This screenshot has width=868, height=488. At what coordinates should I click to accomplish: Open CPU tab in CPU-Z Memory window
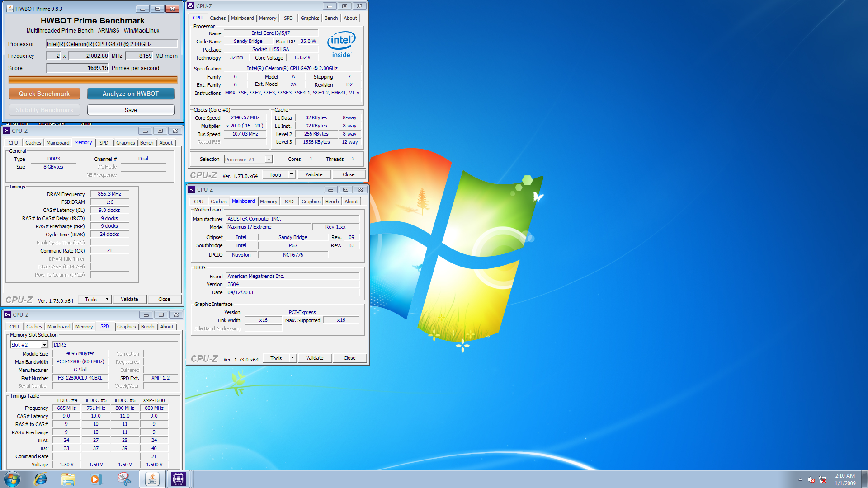(13, 143)
